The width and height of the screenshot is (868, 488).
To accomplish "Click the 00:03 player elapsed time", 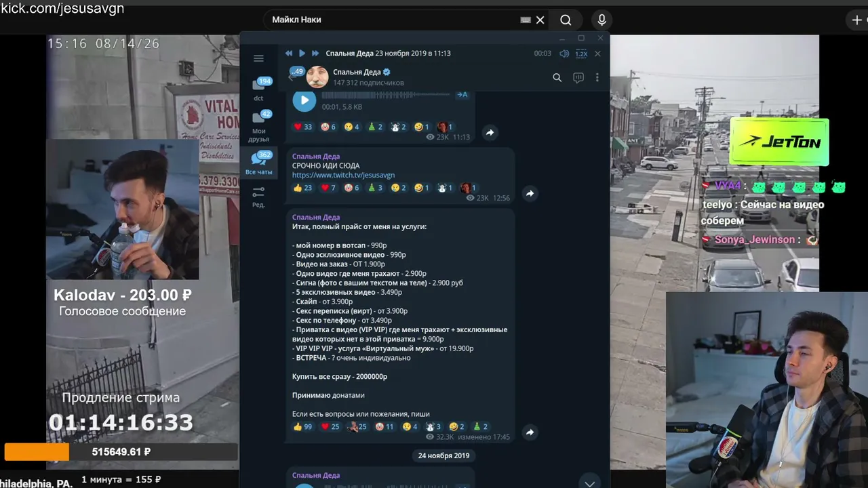I will [x=542, y=54].
